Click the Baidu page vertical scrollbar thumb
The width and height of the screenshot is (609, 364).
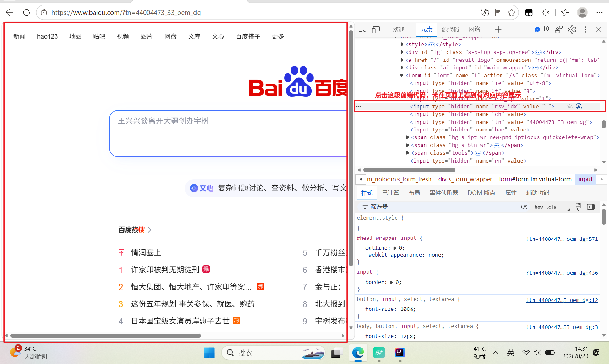[x=351, y=148]
